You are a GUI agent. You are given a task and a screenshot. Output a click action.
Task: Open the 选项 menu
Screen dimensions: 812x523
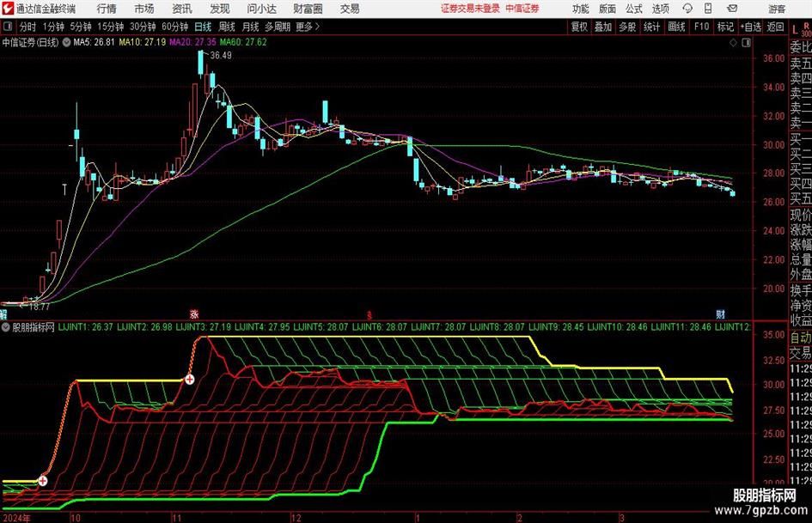(x=660, y=9)
